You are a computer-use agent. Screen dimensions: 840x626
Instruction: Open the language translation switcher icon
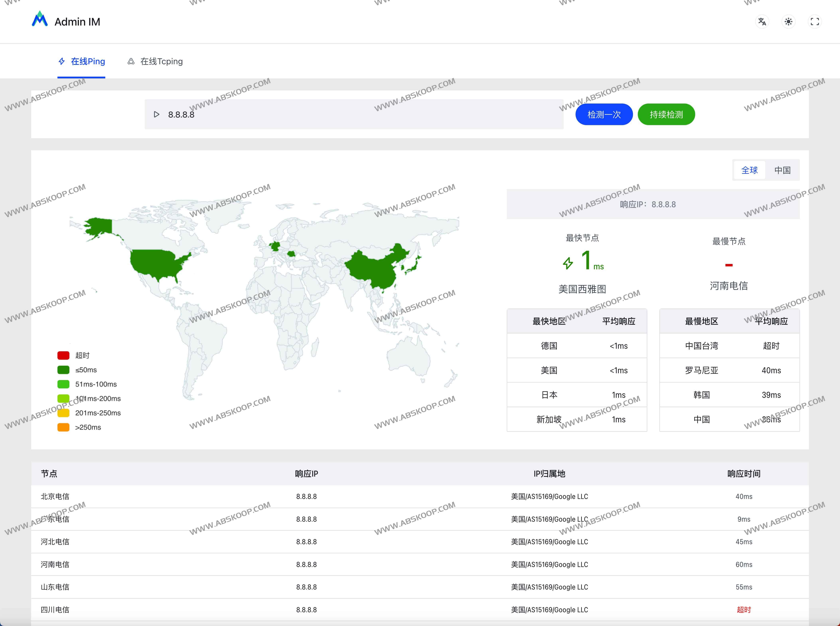762,22
